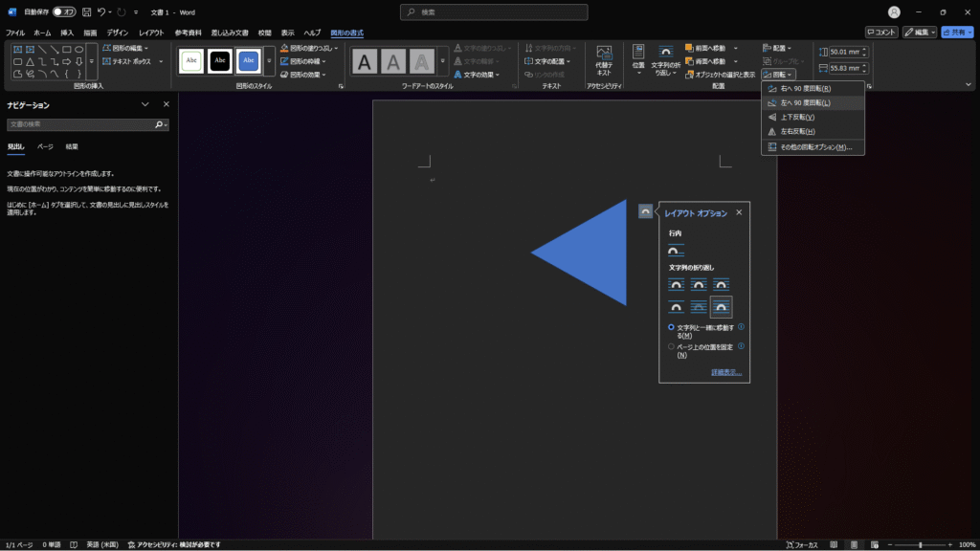Expand shape styles gallery
980x551 pixels.
(x=269, y=60)
